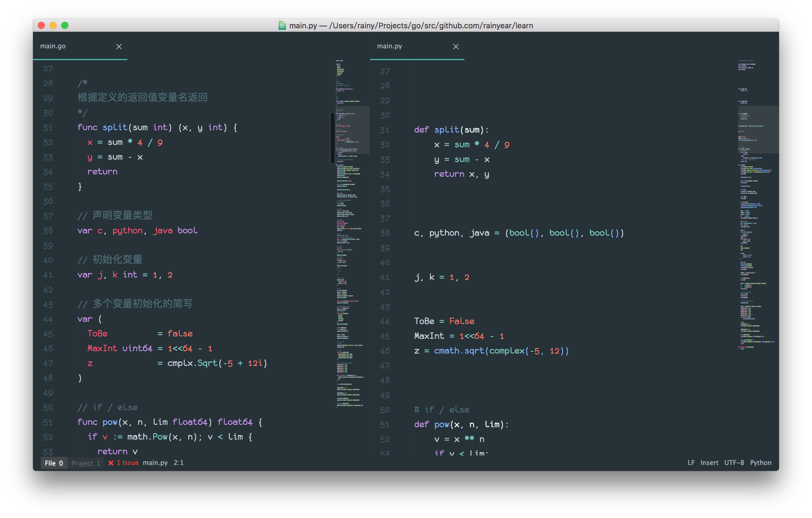
Task: Switch to the main.go tab
Action: 53,46
